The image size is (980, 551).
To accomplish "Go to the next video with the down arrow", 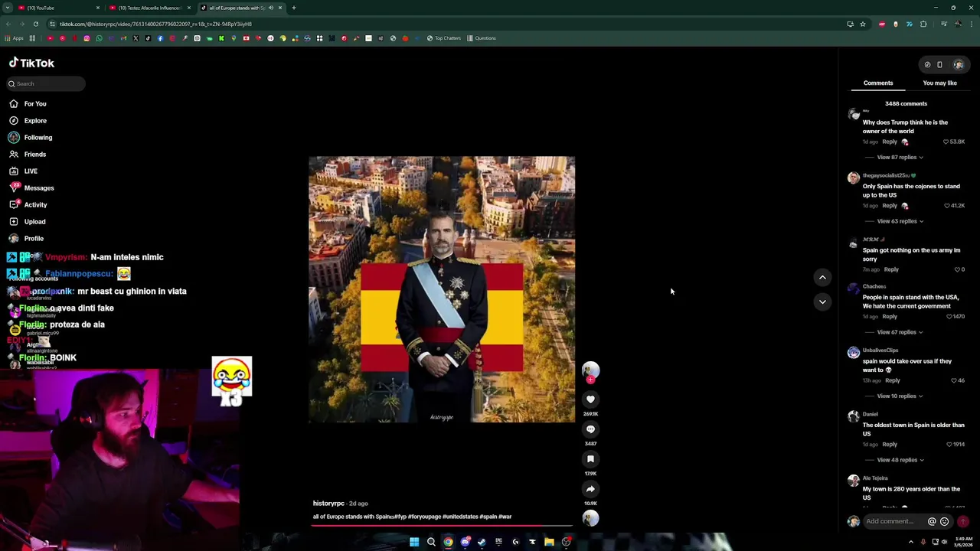I will [x=822, y=302].
